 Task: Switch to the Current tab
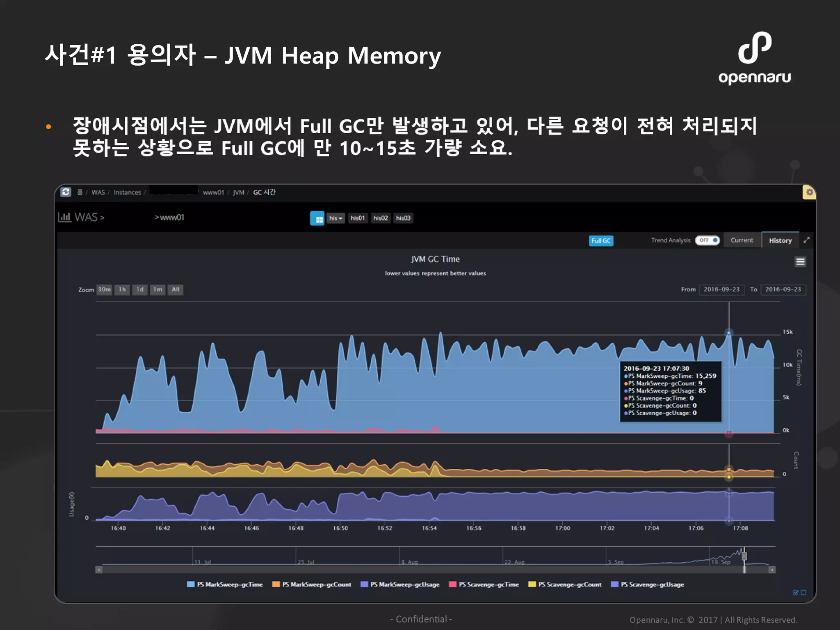tap(742, 240)
